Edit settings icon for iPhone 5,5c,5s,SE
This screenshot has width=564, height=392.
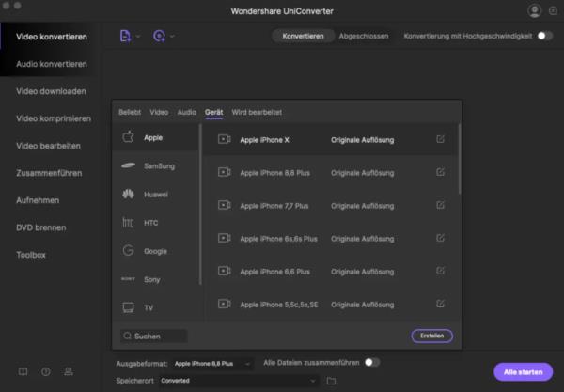[440, 304]
